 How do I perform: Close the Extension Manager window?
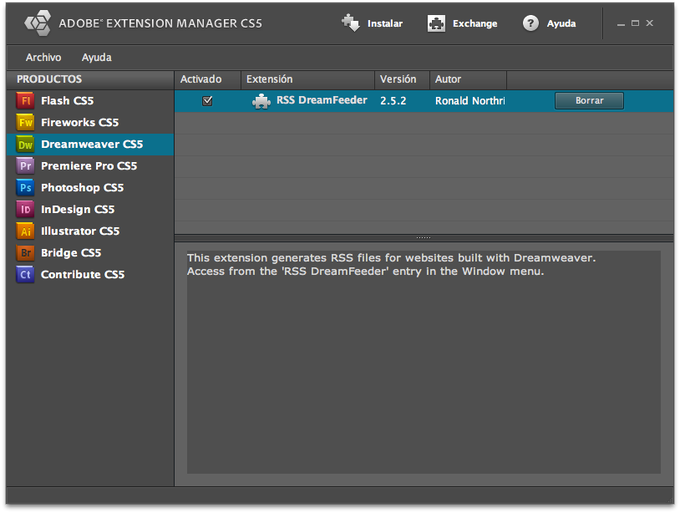pos(650,23)
